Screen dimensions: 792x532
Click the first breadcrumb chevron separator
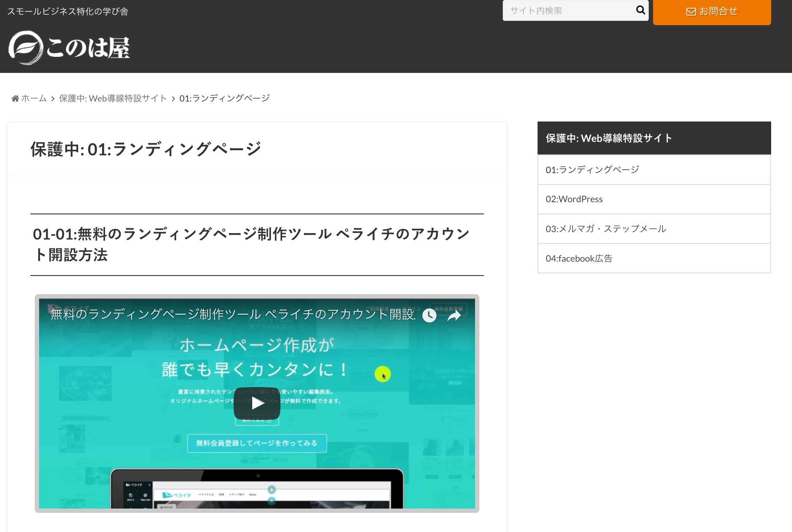pyautogui.click(x=53, y=99)
